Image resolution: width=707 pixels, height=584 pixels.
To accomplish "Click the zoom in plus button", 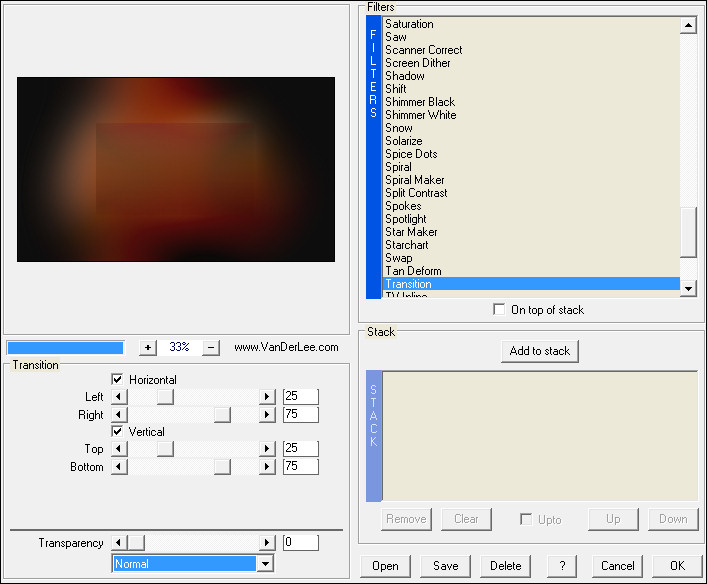I will [147, 348].
